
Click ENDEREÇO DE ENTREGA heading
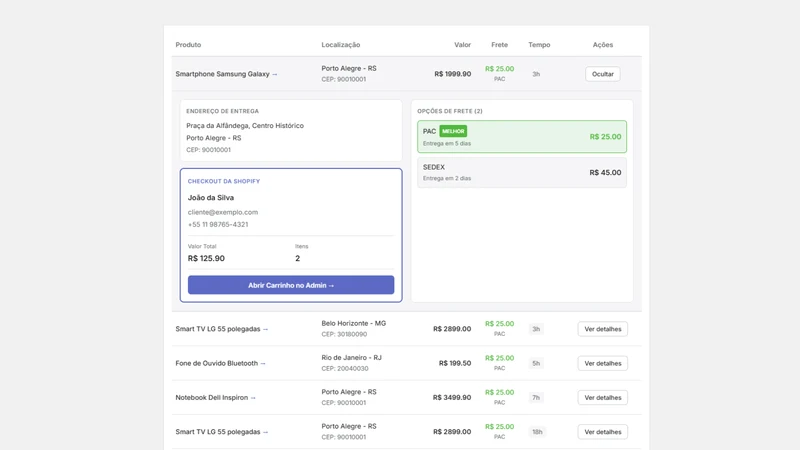(222, 111)
